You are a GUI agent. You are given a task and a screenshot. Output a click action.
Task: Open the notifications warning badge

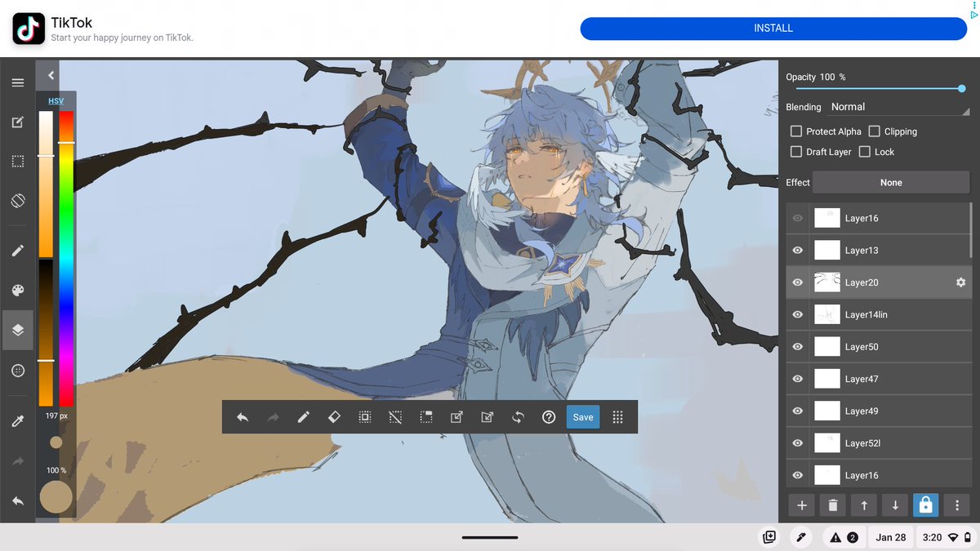(x=844, y=537)
